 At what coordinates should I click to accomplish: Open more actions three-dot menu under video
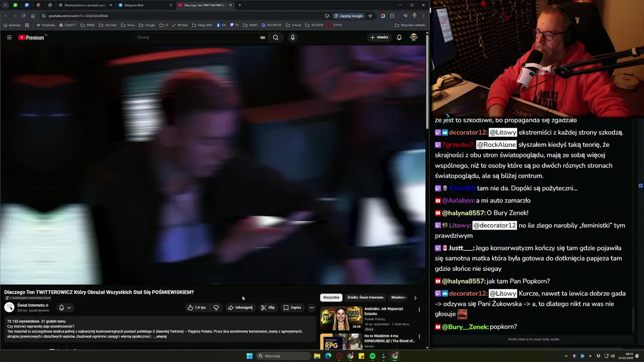[x=311, y=307]
